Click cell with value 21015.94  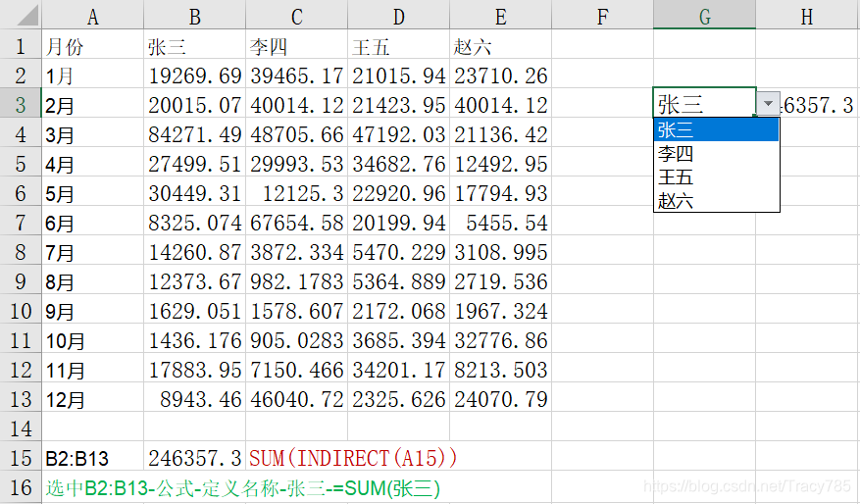(399, 75)
